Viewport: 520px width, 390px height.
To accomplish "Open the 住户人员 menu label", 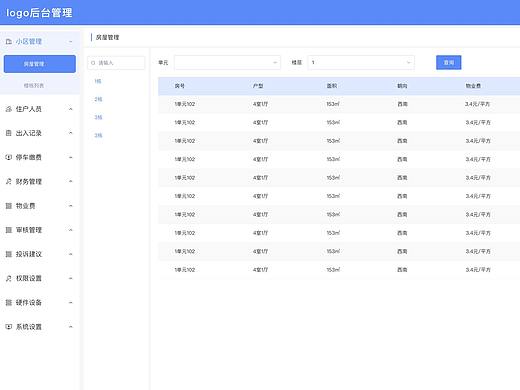I will [29, 109].
